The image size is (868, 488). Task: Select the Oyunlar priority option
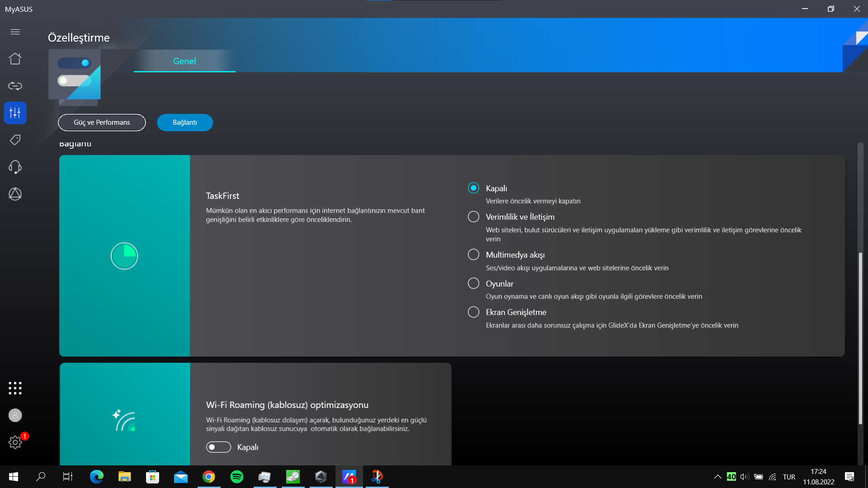click(x=473, y=283)
